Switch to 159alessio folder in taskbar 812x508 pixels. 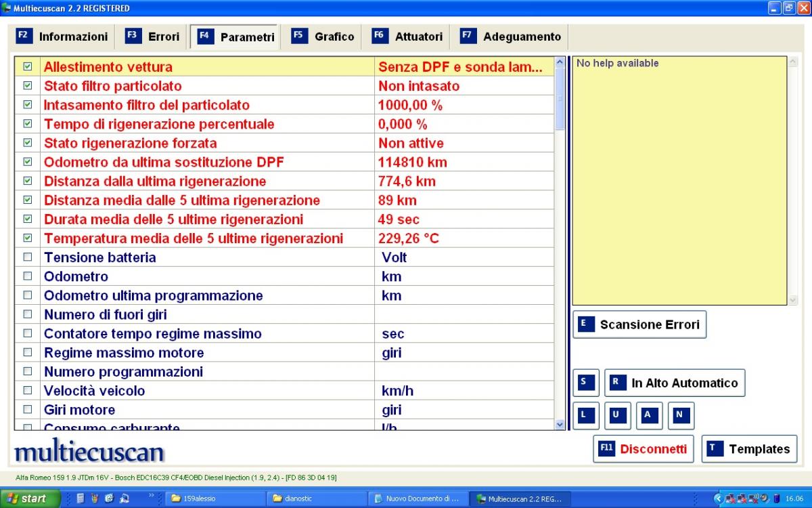[x=215, y=499]
